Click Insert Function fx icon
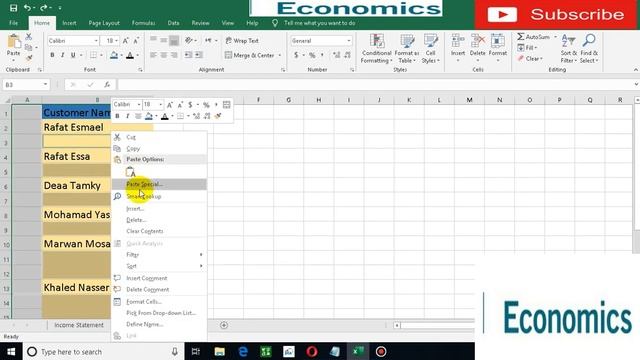This screenshot has width=640, height=360. [107, 84]
